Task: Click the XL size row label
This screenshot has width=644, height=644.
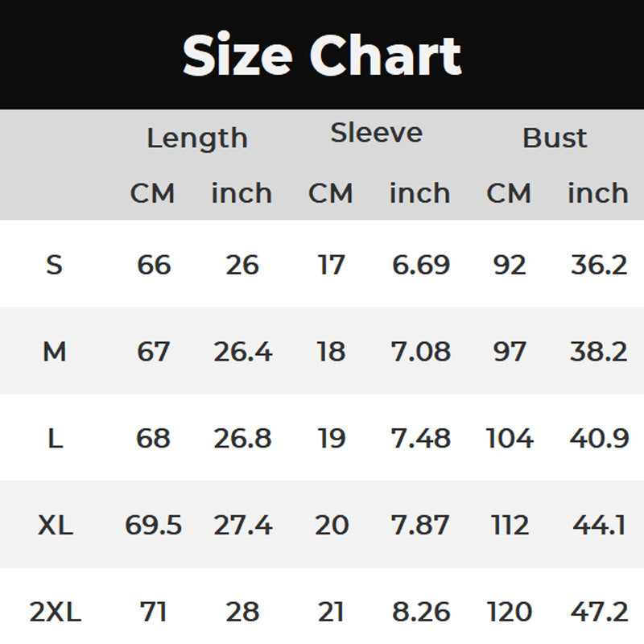Action: [x=55, y=526]
